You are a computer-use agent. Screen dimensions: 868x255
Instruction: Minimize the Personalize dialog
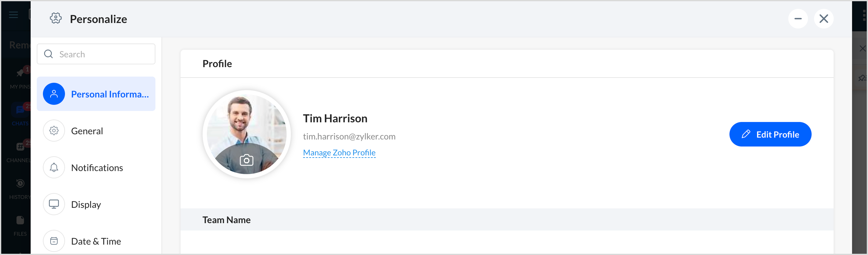(798, 18)
